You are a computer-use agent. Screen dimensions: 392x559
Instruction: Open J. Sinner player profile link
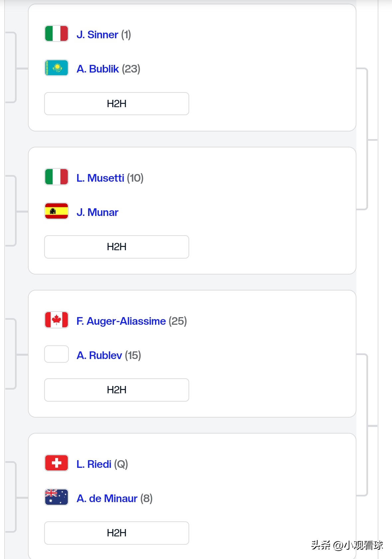[97, 35]
